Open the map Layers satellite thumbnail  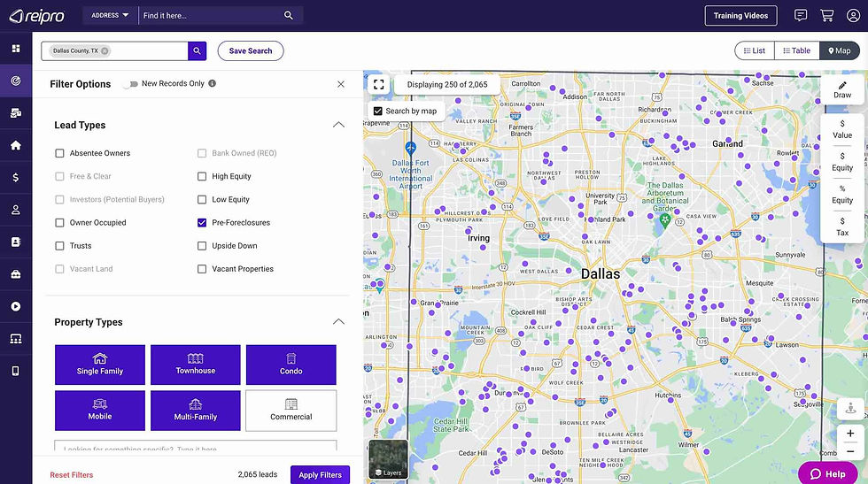(x=388, y=459)
